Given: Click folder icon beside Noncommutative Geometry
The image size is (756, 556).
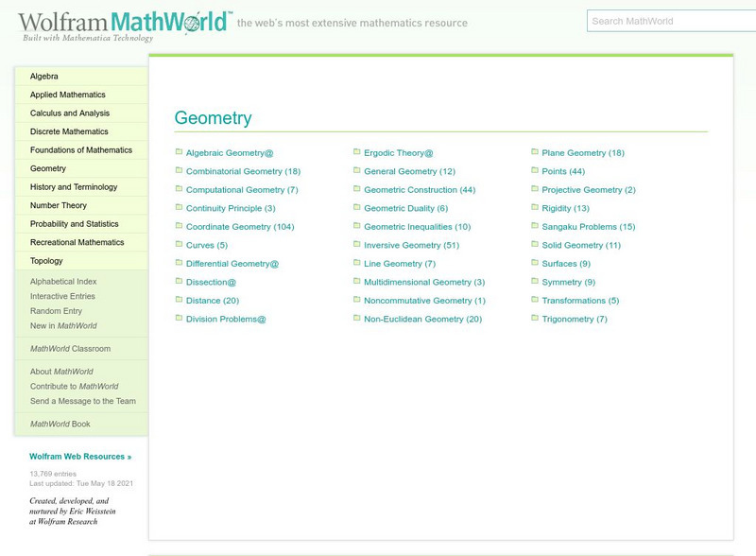Looking at the screenshot, I should [357, 299].
